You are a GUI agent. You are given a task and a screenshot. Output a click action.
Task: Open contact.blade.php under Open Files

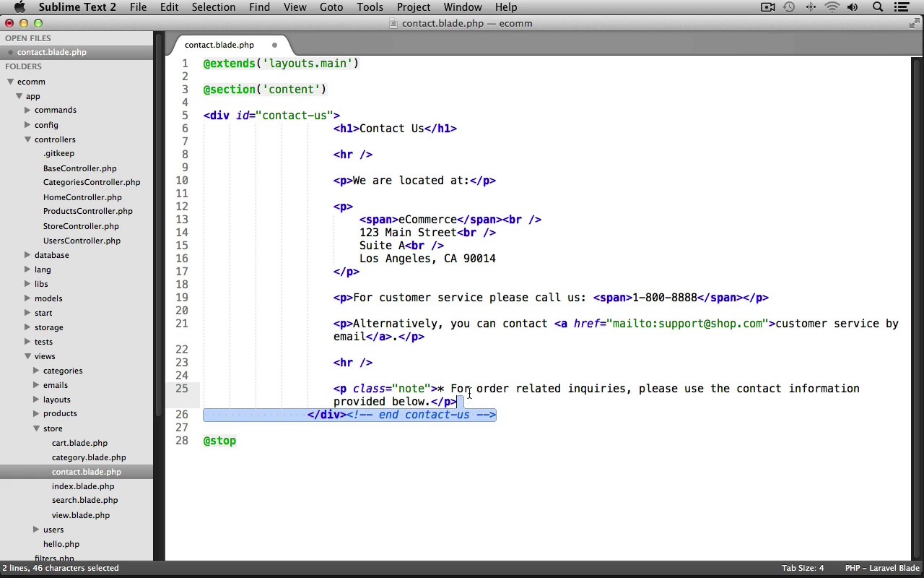tap(52, 52)
